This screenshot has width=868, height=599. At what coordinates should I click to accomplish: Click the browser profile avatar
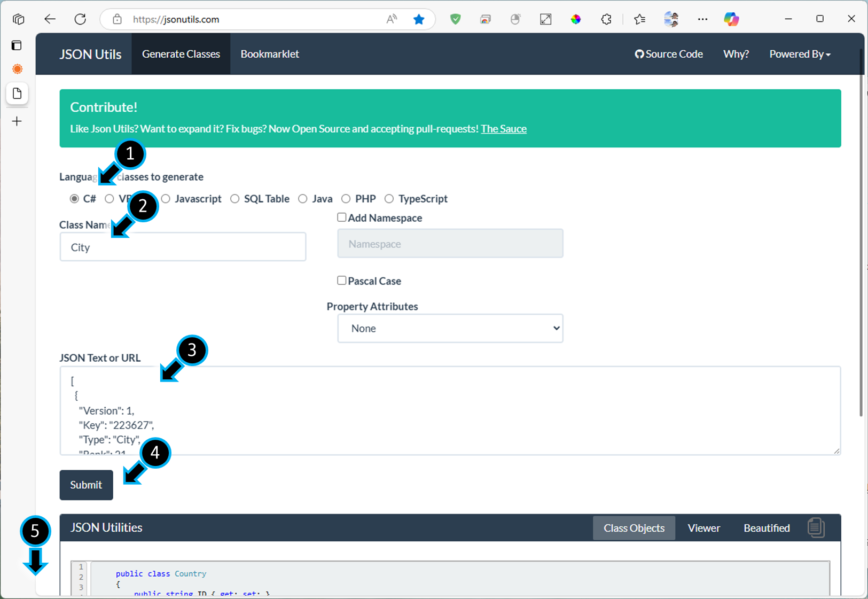point(671,19)
